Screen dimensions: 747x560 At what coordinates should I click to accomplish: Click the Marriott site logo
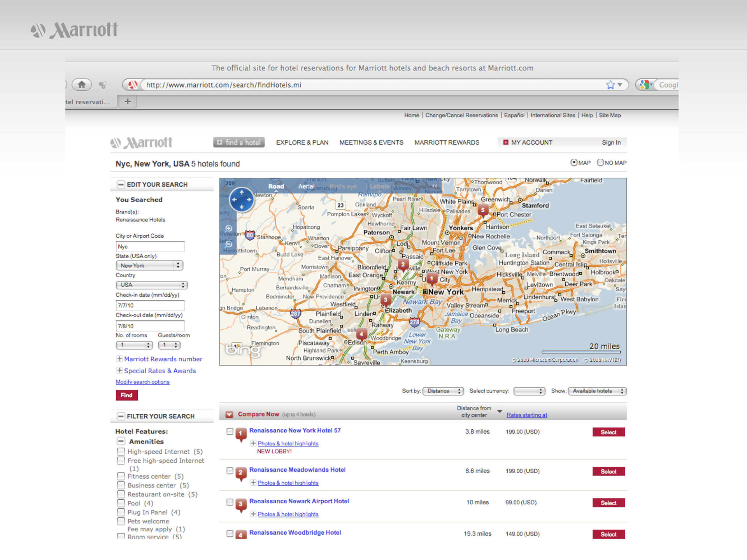tap(141, 143)
